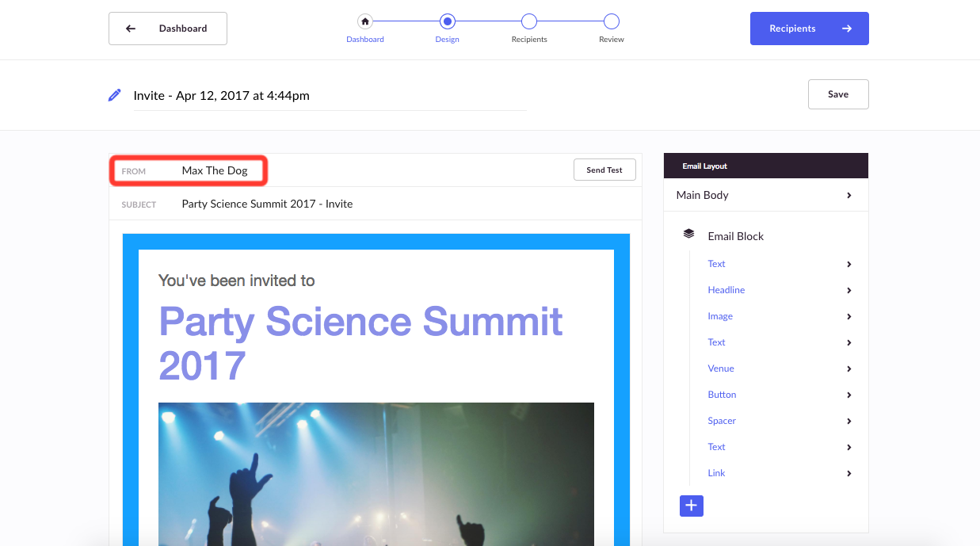Select the Headline block label
Image resolution: width=980 pixels, height=546 pixels.
coord(726,290)
